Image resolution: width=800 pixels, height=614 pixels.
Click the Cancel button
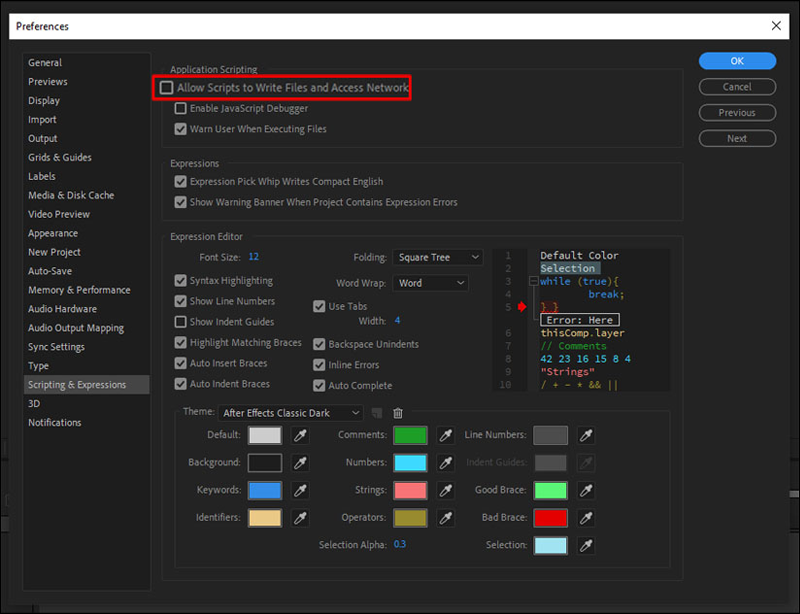(x=737, y=87)
